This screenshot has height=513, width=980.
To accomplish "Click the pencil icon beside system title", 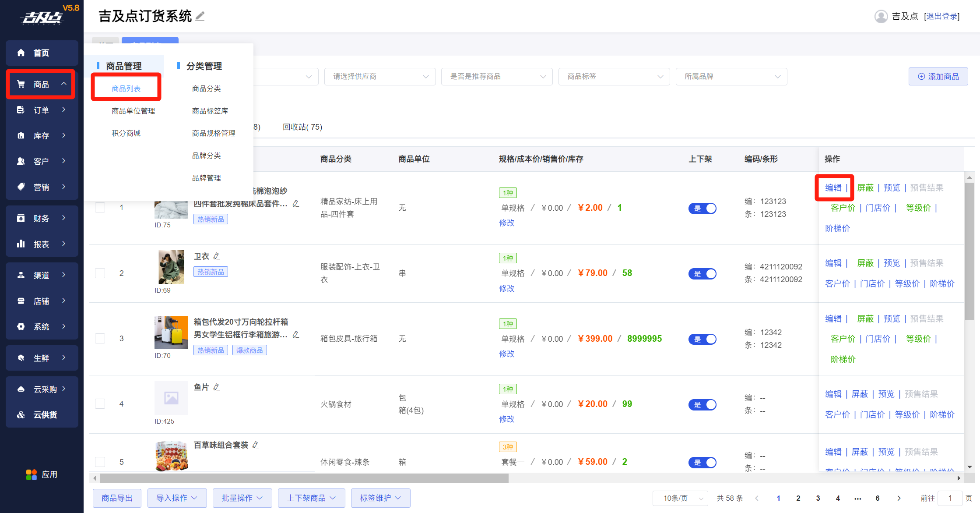I will click(x=200, y=17).
